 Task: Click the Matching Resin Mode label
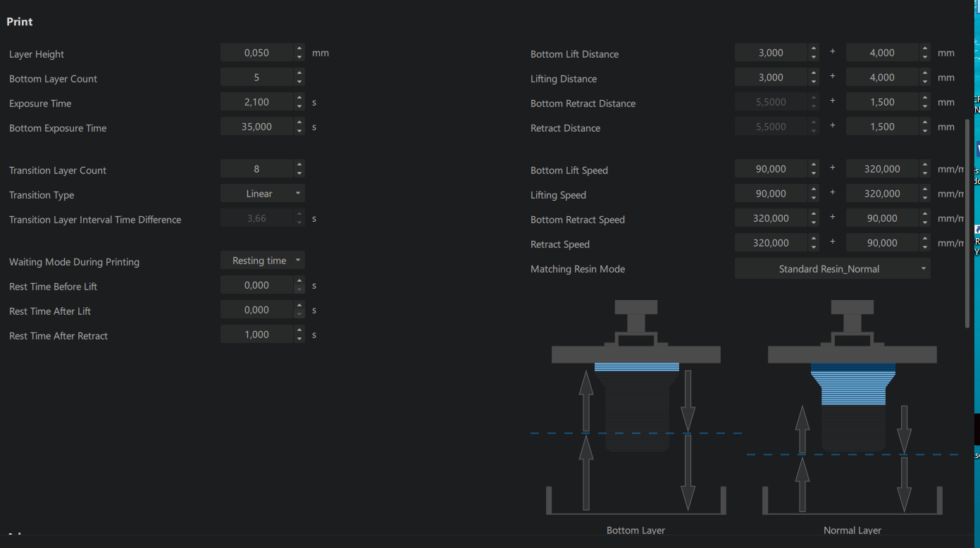point(578,269)
